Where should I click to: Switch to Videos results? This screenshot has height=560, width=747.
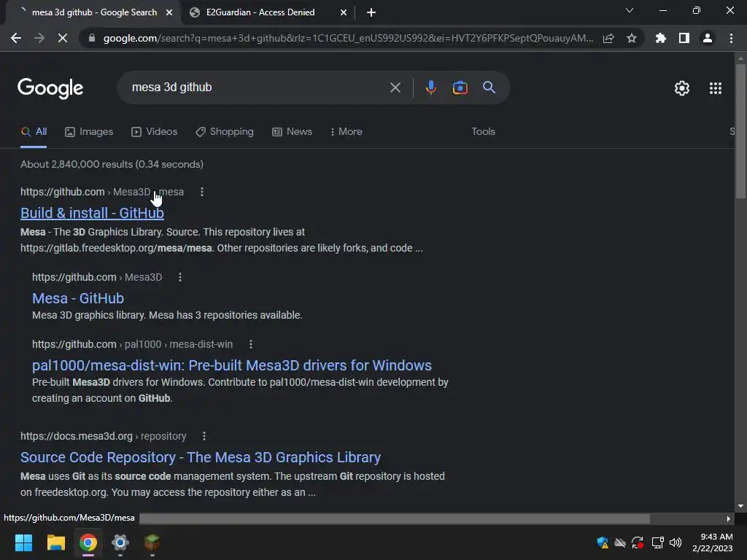[155, 132]
